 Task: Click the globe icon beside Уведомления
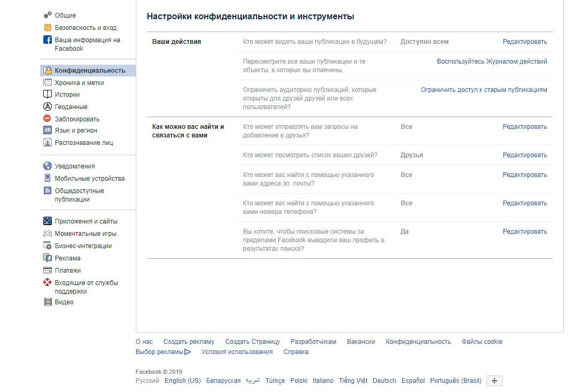click(48, 166)
